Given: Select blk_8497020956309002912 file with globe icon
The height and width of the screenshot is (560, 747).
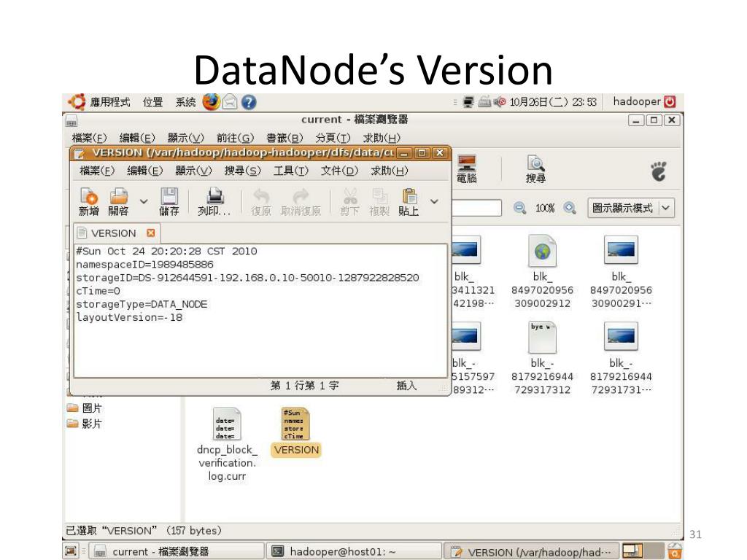Looking at the screenshot, I should (x=542, y=272).
